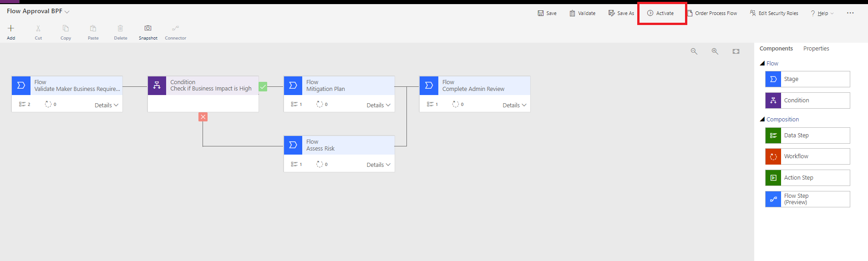Click the red X on the condition

203,117
